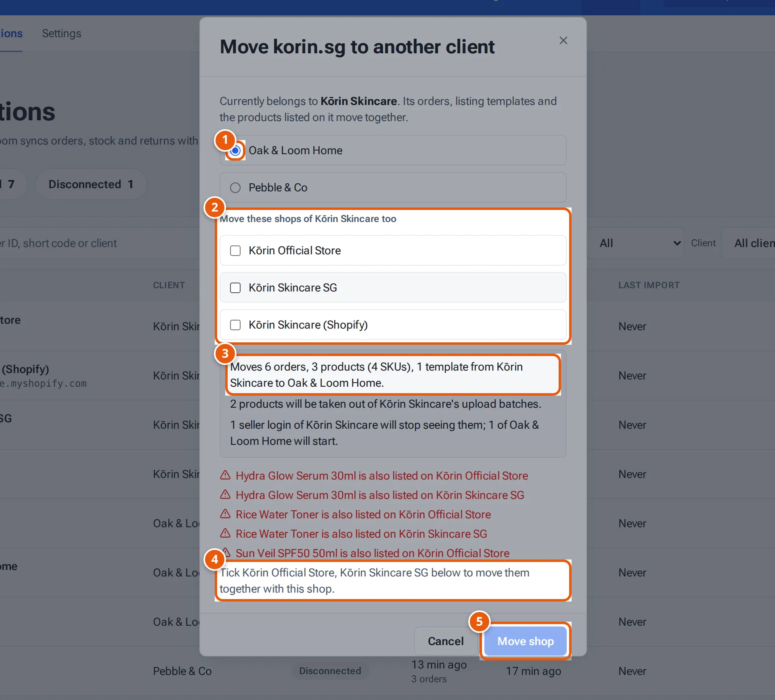This screenshot has width=775, height=700.
Task: Confirm with the Move shop button
Action: click(525, 641)
